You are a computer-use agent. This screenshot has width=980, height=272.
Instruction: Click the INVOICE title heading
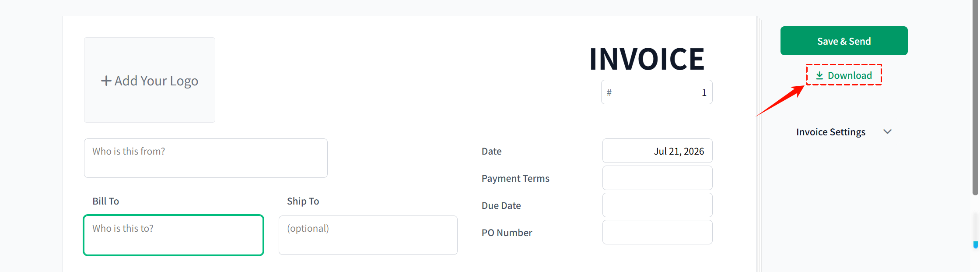(x=647, y=59)
